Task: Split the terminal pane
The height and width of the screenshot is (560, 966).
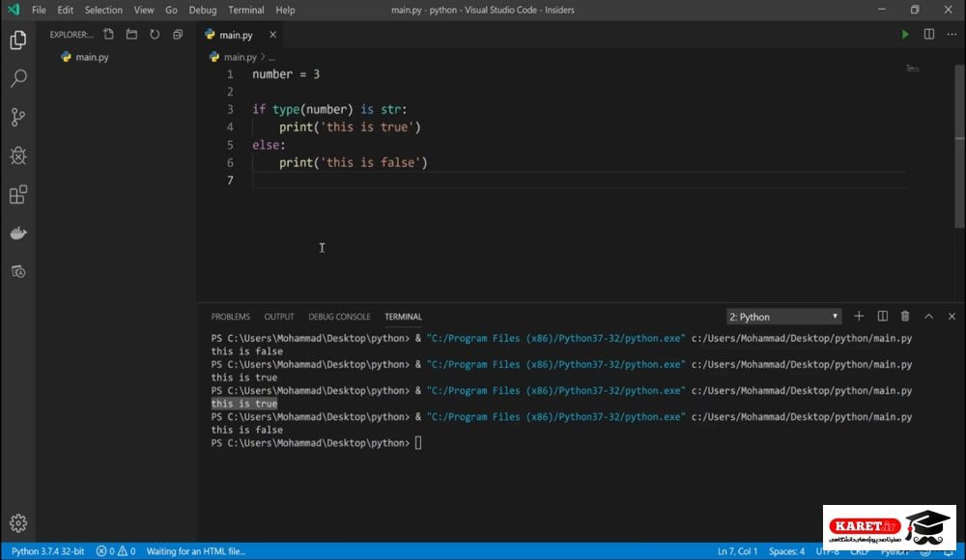Action: click(x=882, y=316)
